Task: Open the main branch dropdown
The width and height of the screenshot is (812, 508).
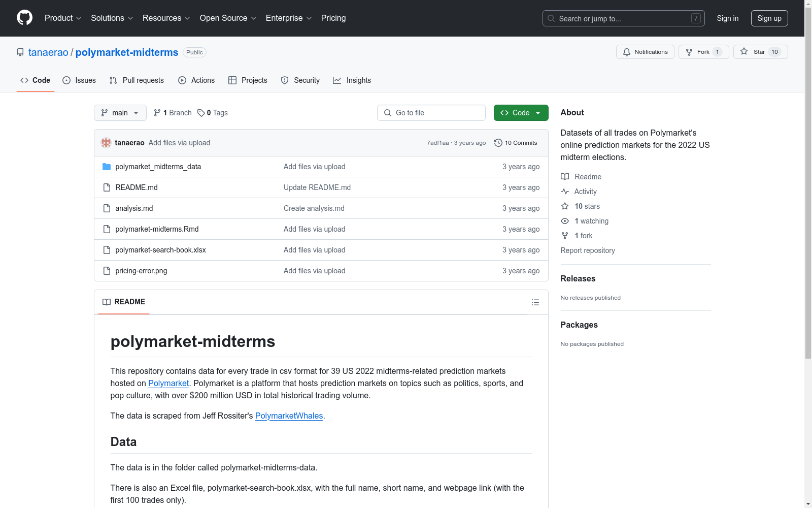Action: pyautogui.click(x=120, y=113)
